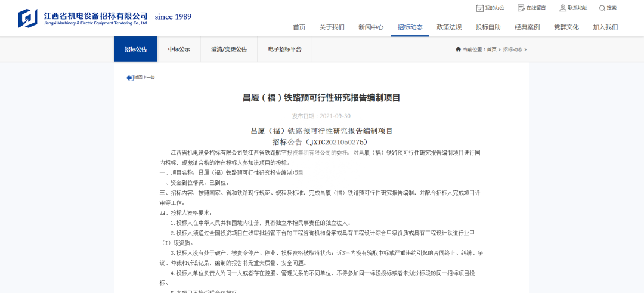
Task: Click the breadcrumb home icon
Action: pyautogui.click(x=458, y=50)
